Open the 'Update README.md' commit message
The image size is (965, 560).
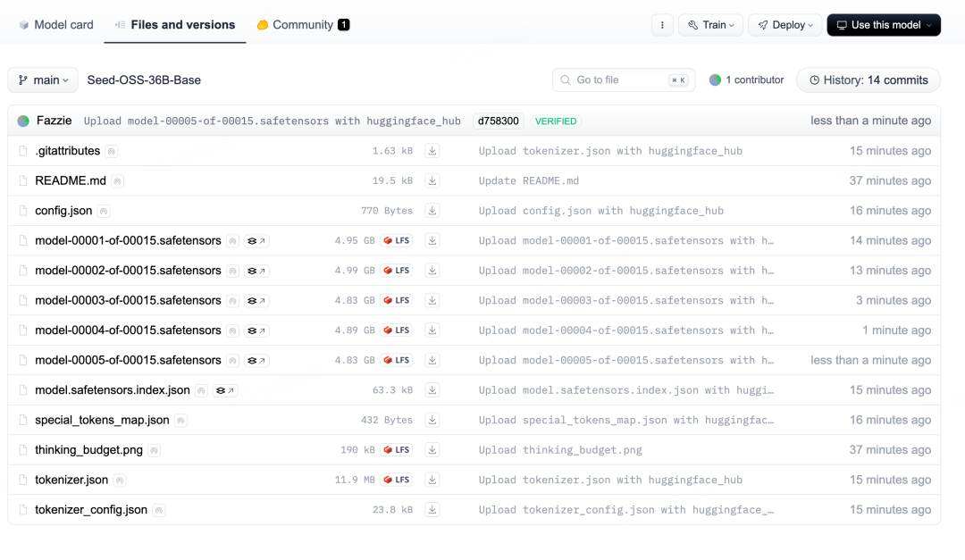[529, 181]
